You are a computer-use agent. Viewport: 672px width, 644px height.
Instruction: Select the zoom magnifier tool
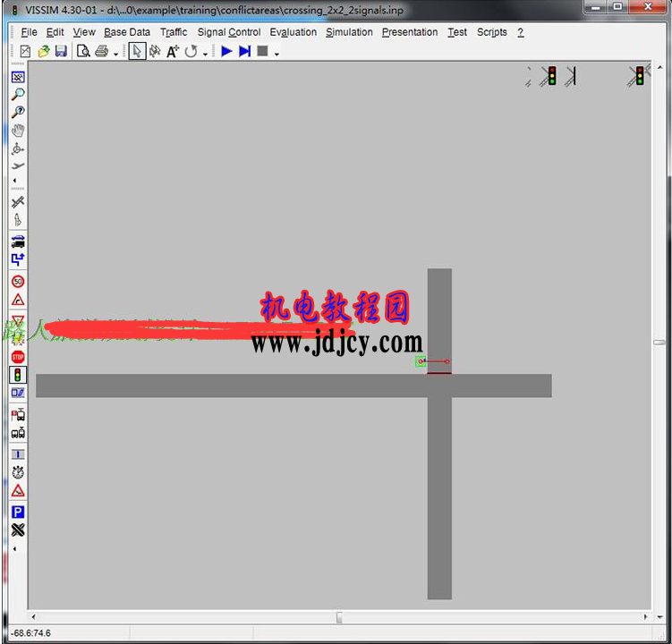[x=18, y=94]
